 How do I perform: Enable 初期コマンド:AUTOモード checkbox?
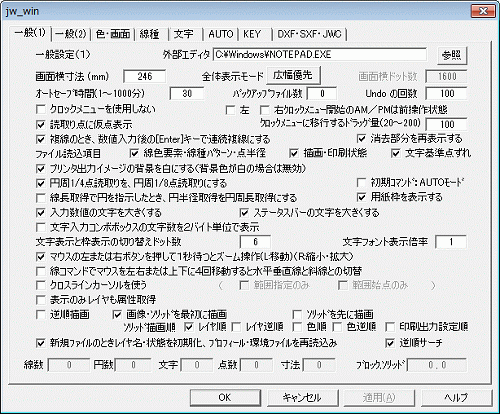pos(361,182)
